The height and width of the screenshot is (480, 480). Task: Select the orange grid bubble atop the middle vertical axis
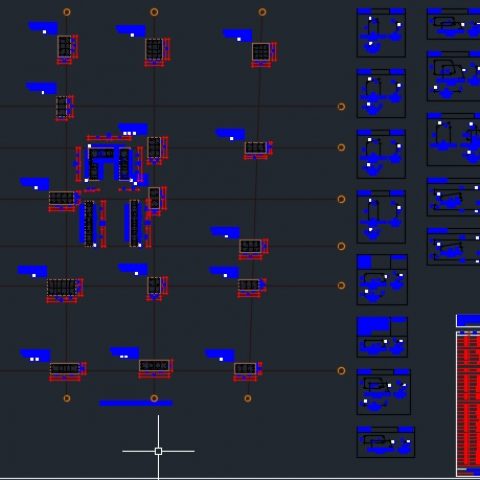point(154,12)
